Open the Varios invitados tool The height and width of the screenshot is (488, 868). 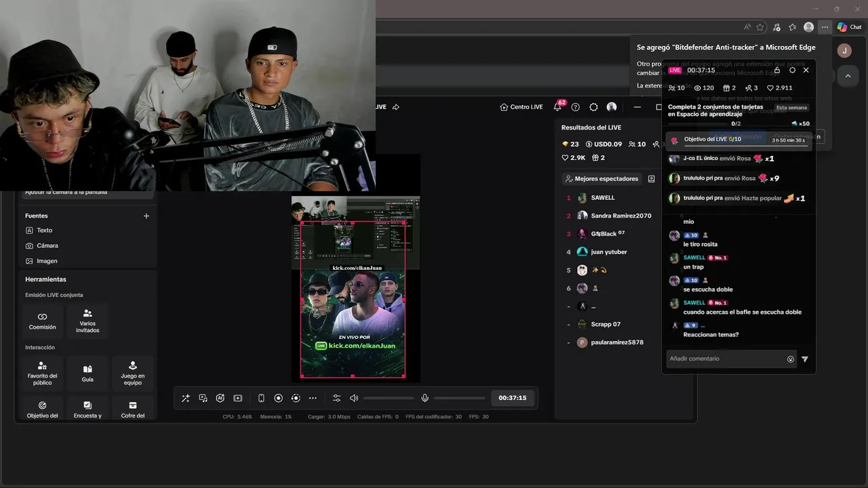[87, 321]
